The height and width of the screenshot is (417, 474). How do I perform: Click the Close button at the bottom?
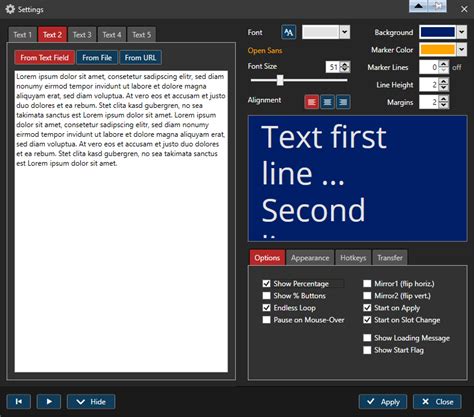coord(437,402)
